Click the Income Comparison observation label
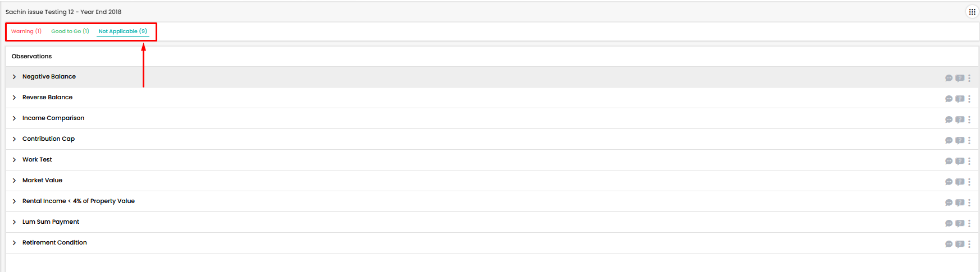The width and height of the screenshot is (980, 272). click(x=53, y=118)
